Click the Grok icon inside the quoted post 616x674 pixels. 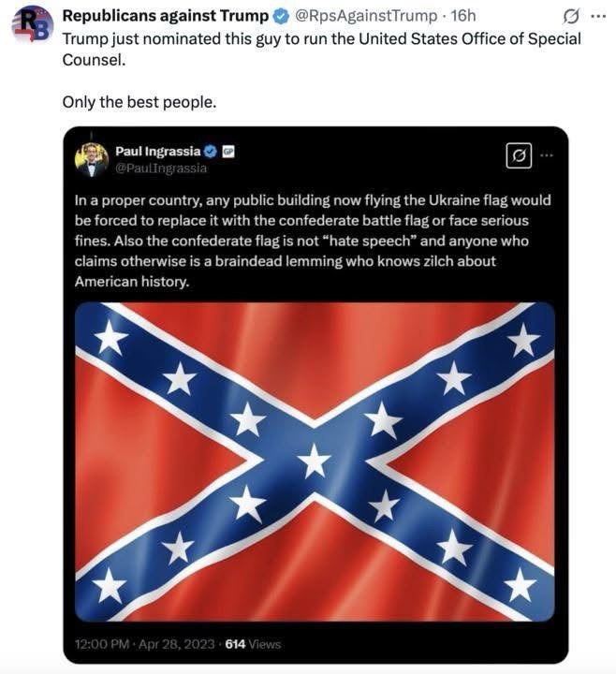(x=519, y=155)
